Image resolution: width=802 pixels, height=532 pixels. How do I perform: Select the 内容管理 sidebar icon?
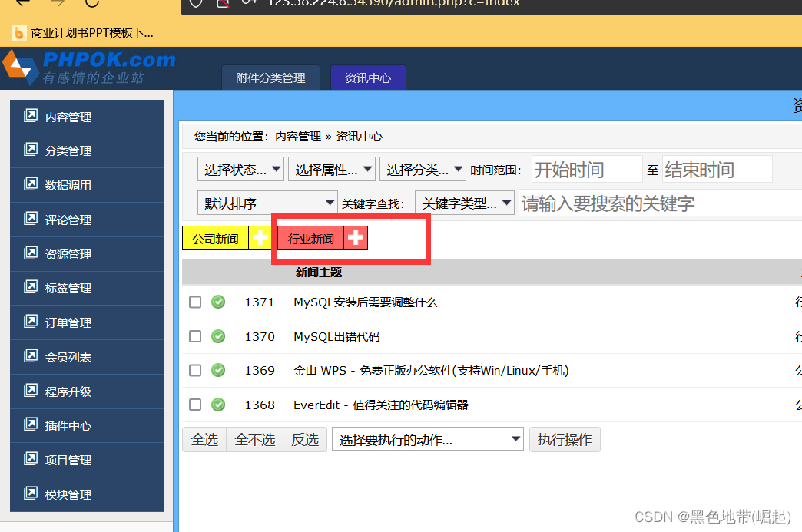coord(31,116)
